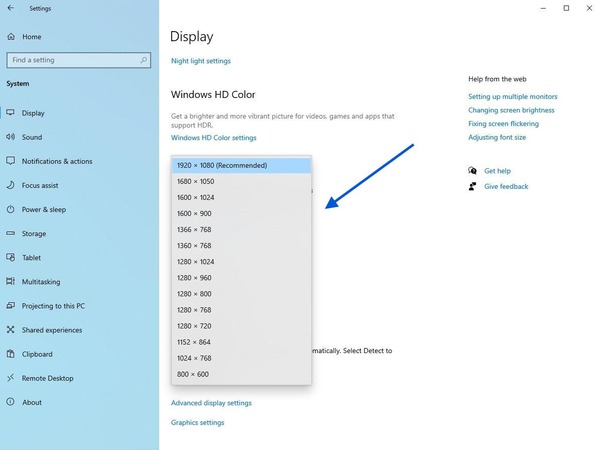The height and width of the screenshot is (450, 599).
Task: Choose 1680 × 1050 from the resolution list
Action: point(241,181)
